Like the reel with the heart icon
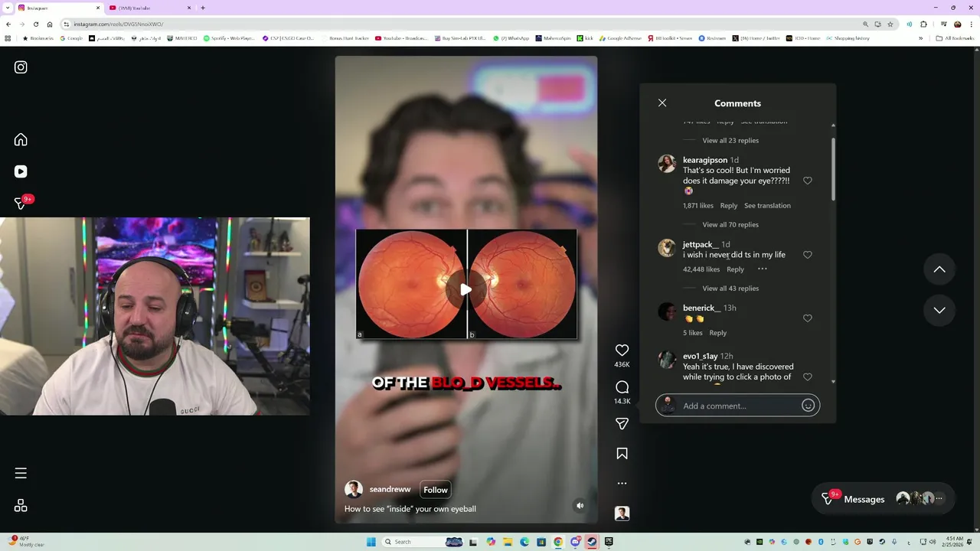 click(x=622, y=350)
